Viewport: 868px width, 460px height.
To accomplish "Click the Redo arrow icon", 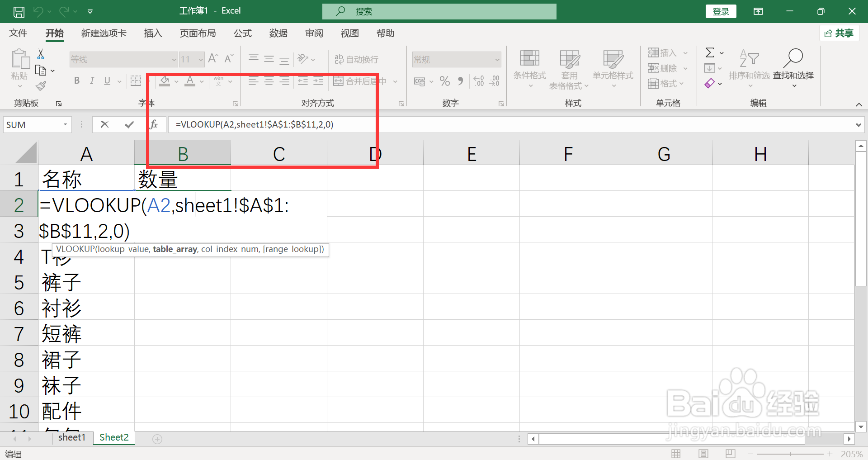I will [x=64, y=11].
